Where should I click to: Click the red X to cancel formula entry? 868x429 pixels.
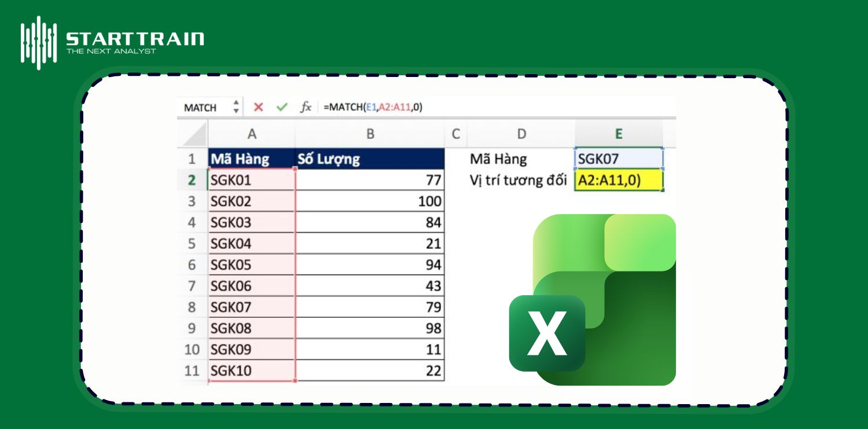point(258,107)
